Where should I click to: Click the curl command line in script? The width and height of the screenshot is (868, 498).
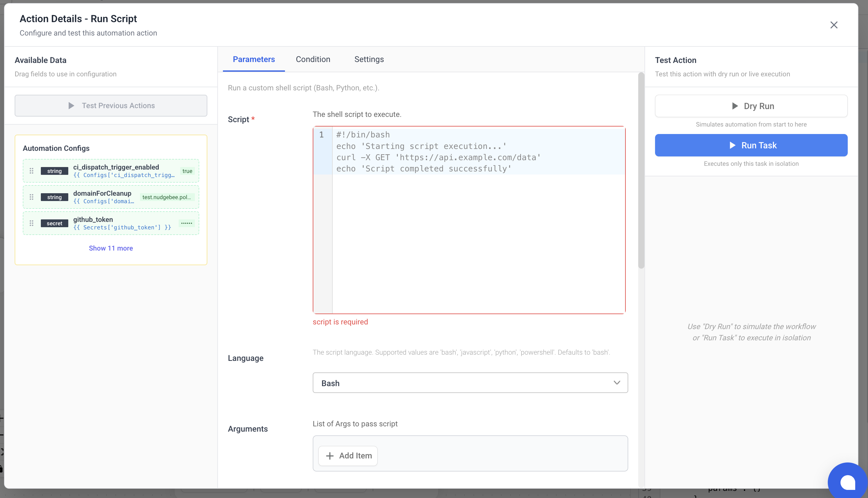click(438, 157)
